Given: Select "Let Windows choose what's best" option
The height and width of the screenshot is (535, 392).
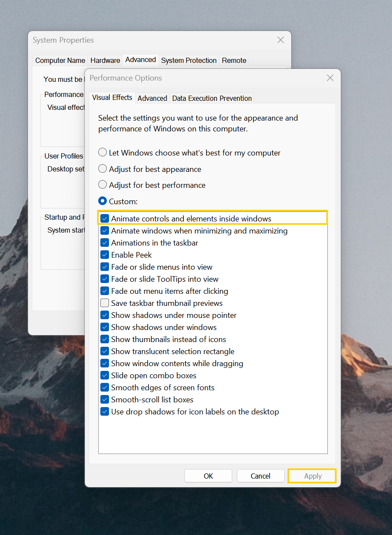Looking at the screenshot, I should 103,152.
